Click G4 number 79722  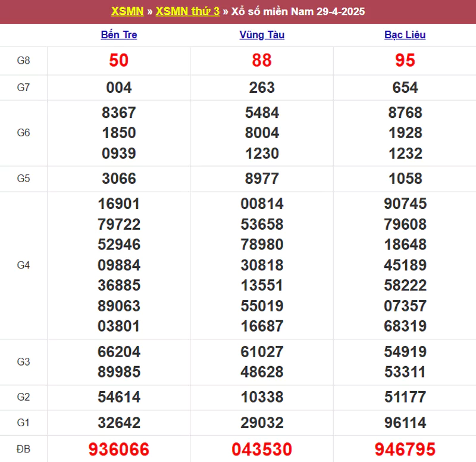coord(119,224)
